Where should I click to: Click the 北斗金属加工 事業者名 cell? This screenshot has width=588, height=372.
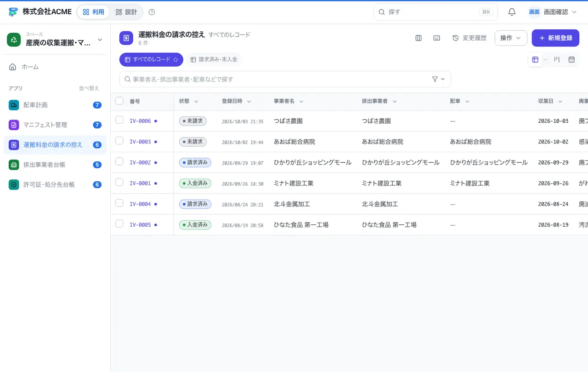pos(292,204)
